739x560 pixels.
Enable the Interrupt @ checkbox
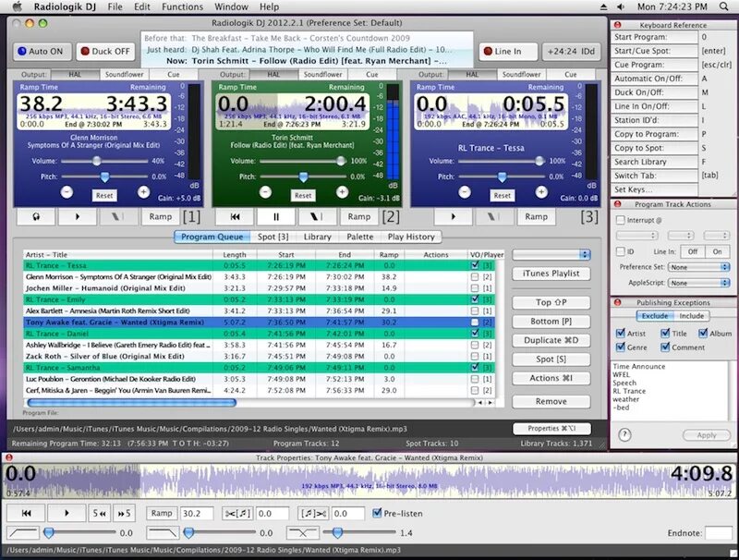click(621, 220)
